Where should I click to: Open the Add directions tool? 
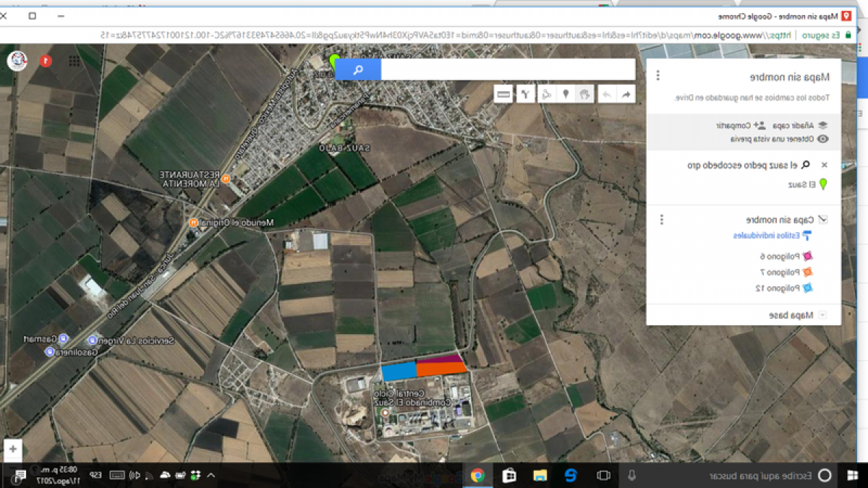[525, 94]
